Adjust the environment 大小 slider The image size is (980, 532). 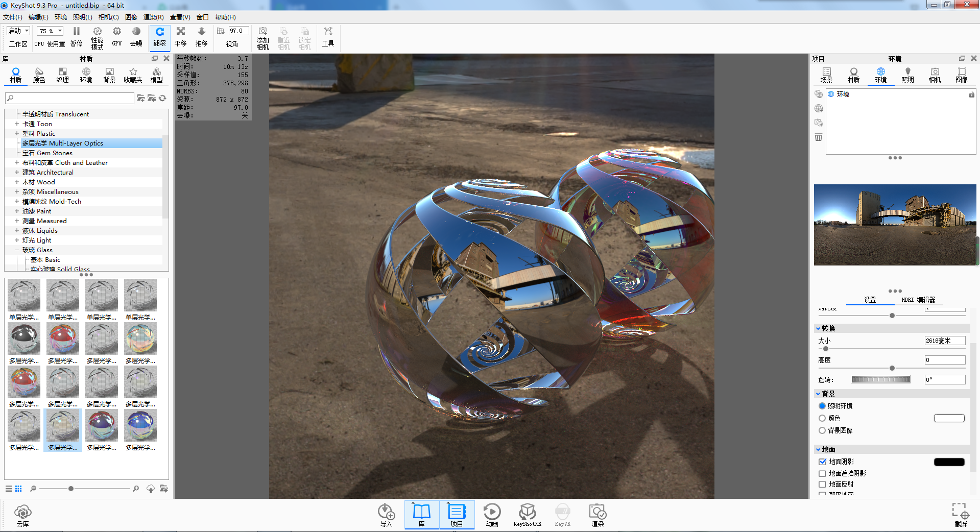(826, 349)
